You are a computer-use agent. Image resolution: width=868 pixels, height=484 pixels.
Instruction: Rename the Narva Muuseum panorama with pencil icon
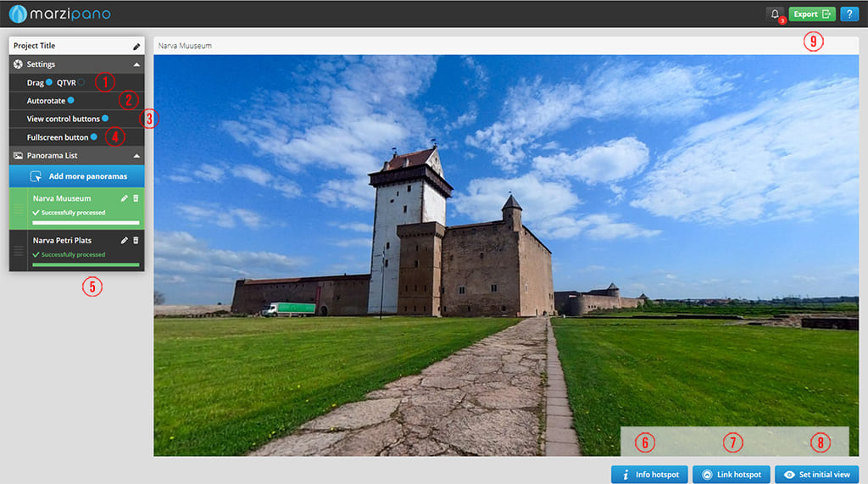click(x=124, y=198)
